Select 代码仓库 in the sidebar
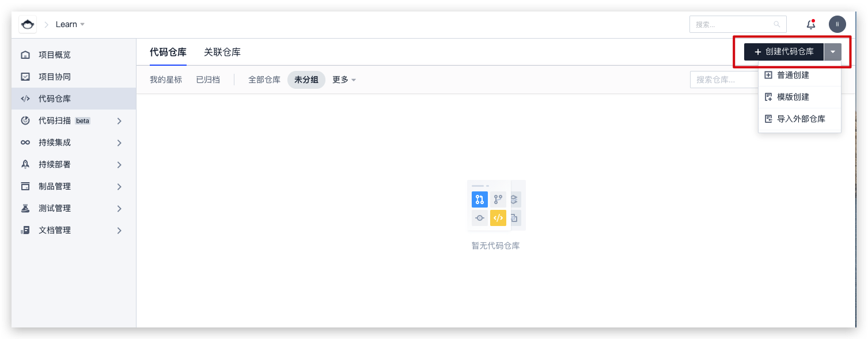This screenshot has width=868, height=339. click(x=74, y=99)
